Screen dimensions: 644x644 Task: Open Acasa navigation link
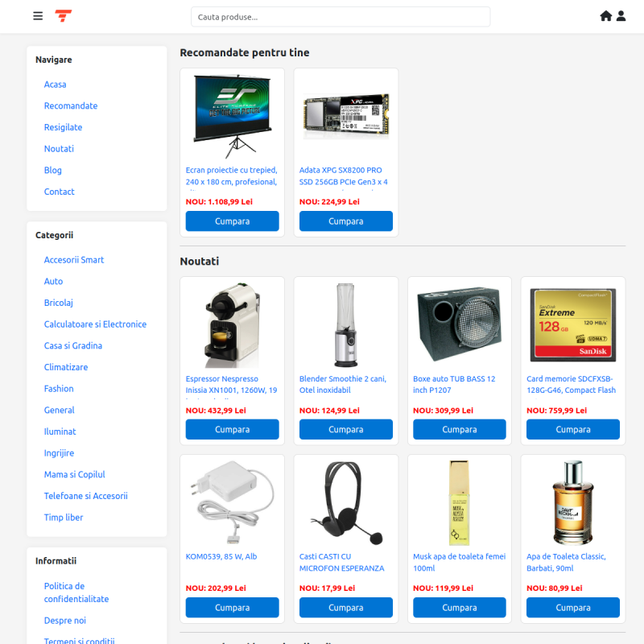click(55, 85)
